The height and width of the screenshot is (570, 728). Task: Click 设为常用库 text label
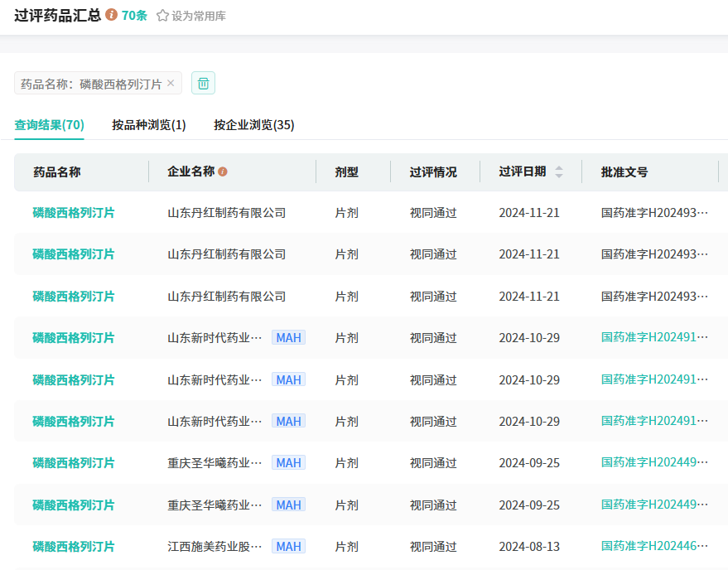point(198,16)
